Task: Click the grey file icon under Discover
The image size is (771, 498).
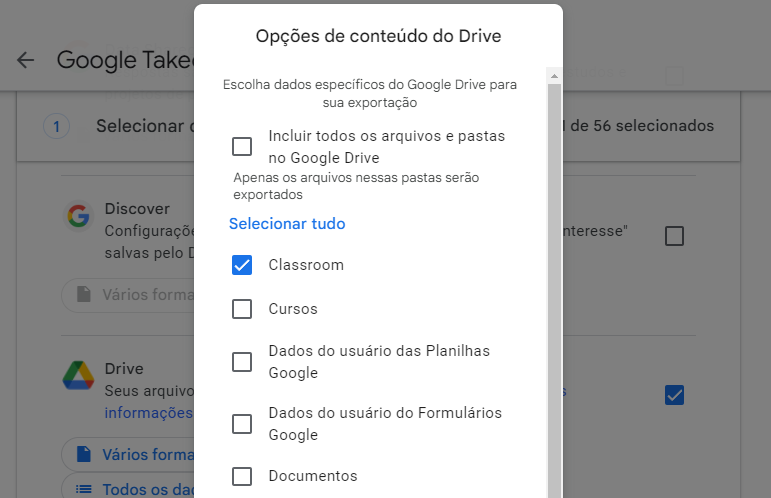Action: 84,294
